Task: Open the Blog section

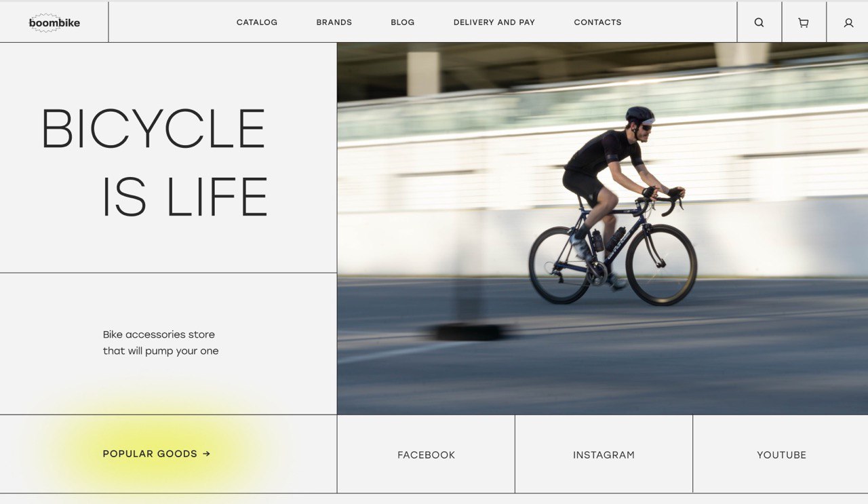Action: tap(403, 22)
